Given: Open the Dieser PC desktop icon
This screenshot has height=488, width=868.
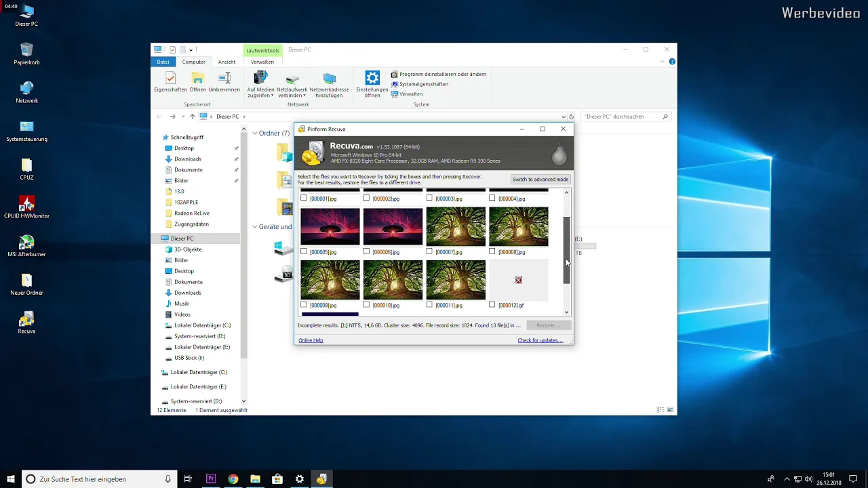Looking at the screenshot, I should pyautogui.click(x=26, y=15).
